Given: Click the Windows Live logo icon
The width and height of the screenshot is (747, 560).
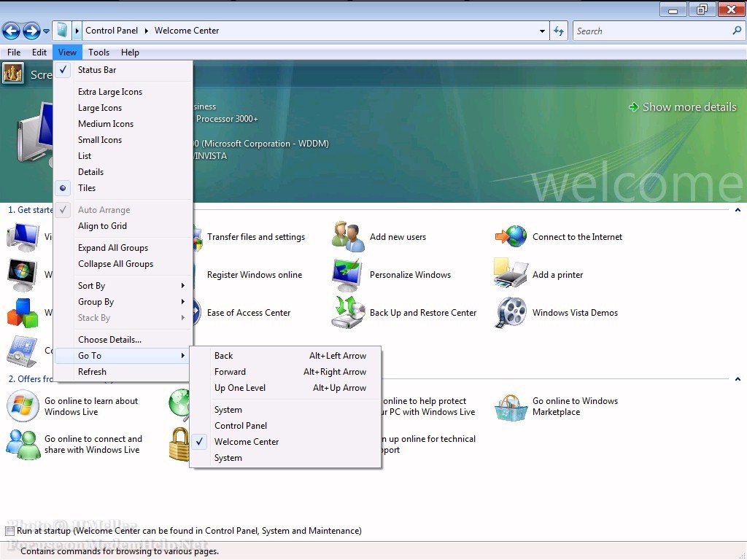Looking at the screenshot, I should pos(23,406).
